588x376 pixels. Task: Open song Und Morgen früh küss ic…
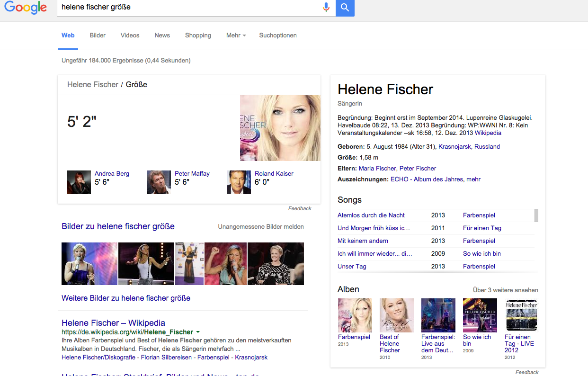373,228
